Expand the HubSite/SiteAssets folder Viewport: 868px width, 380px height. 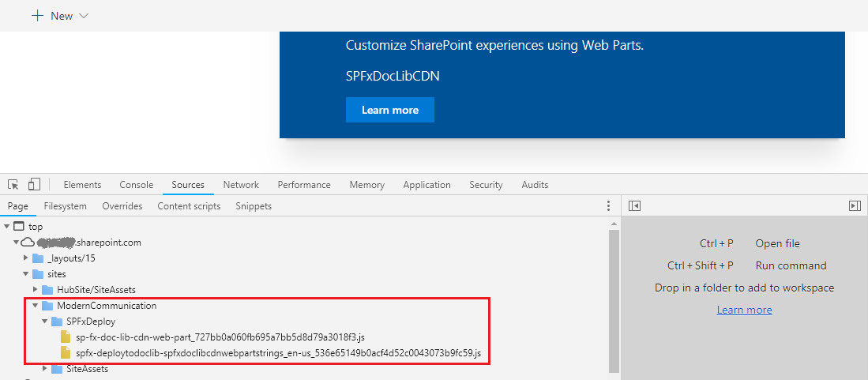pyautogui.click(x=35, y=290)
